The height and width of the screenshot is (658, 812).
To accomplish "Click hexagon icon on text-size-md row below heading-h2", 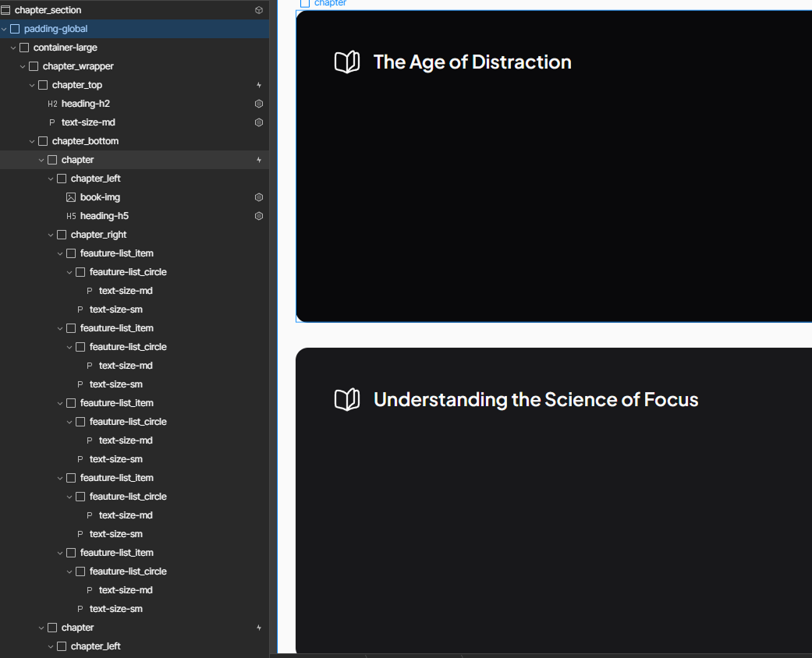I will [259, 122].
